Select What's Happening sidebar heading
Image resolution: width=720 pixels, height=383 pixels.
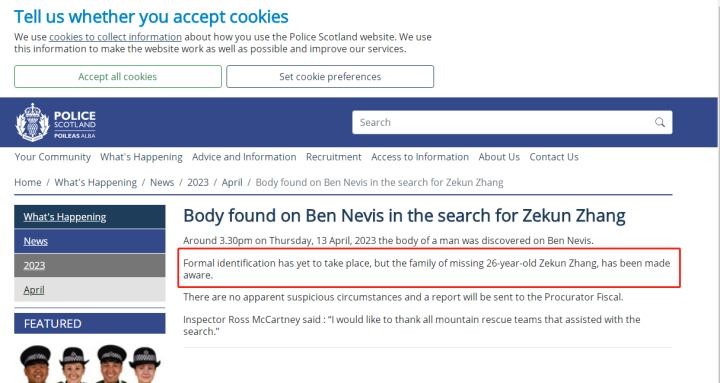tap(90, 217)
